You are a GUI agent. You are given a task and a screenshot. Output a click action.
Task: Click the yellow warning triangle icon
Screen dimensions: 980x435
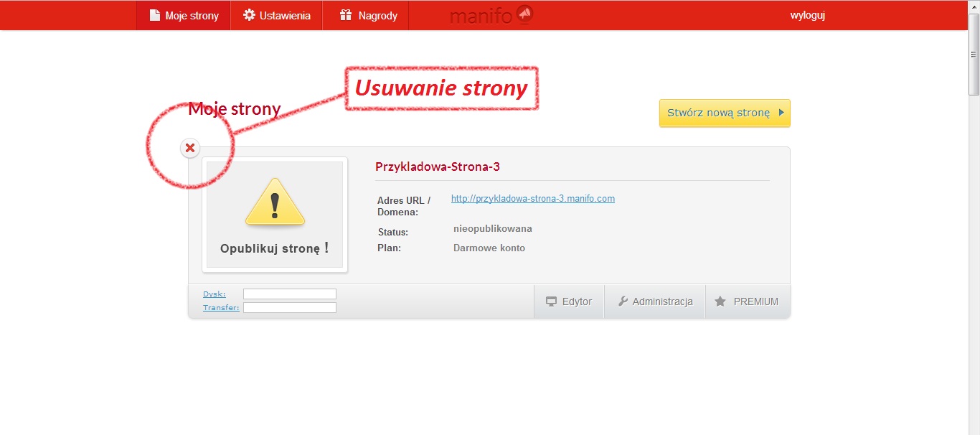(x=275, y=202)
